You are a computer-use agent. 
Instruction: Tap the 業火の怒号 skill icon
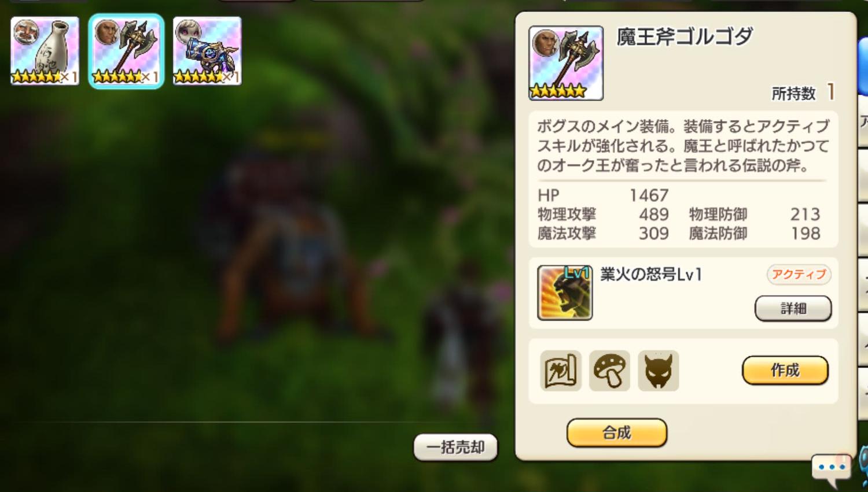[x=565, y=293]
